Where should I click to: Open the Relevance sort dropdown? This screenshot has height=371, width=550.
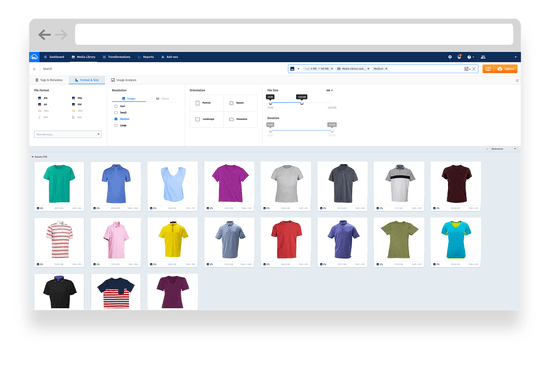[x=503, y=149]
